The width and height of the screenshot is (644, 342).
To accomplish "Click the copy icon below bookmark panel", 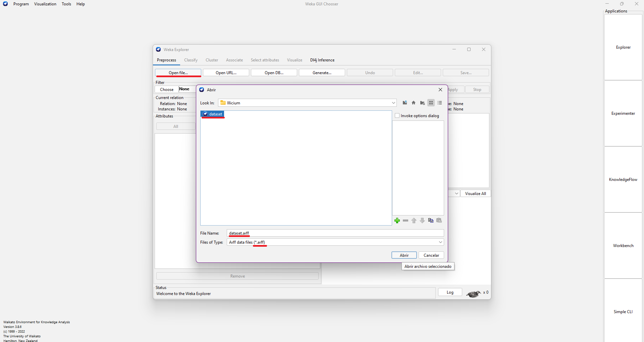I will tap(431, 221).
